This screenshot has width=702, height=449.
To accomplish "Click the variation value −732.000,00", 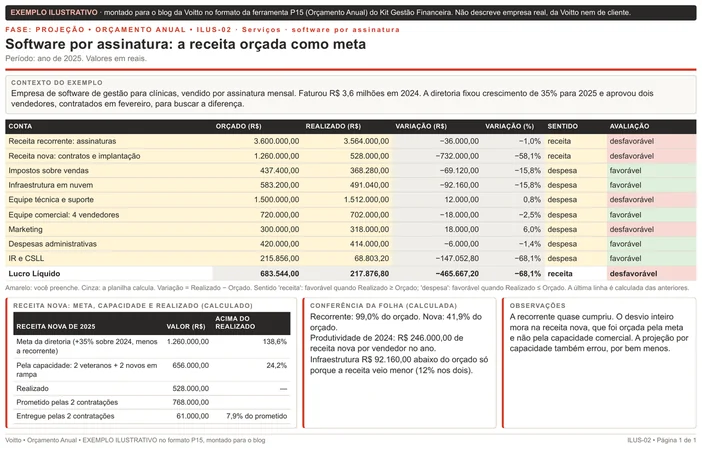I will pyautogui.click(x=457, y=156).
